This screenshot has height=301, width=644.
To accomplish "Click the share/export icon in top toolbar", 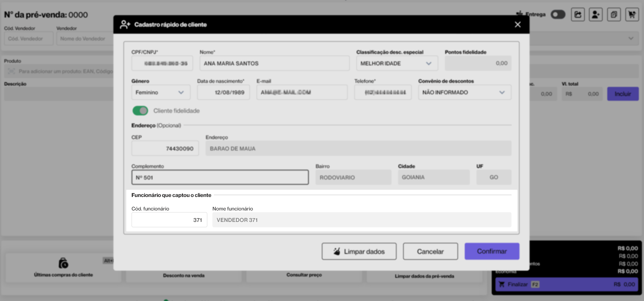I will pos(578,14).
